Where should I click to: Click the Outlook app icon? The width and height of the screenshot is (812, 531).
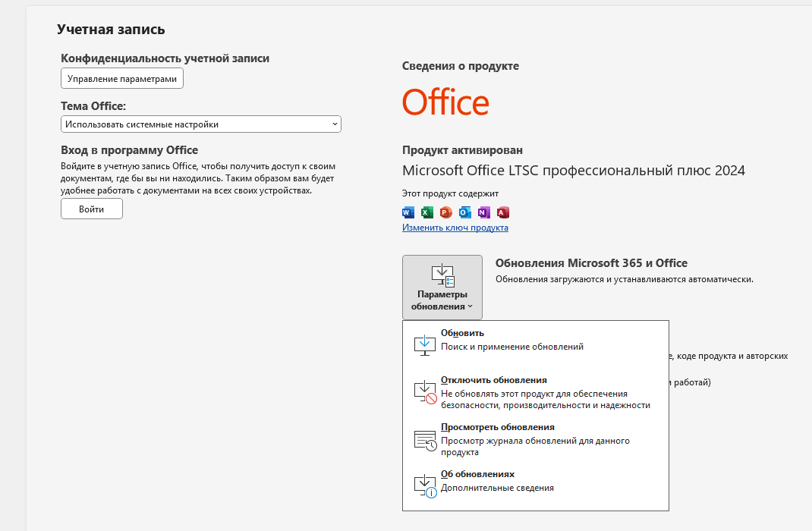pyautogui.click(x=465, y=212)
